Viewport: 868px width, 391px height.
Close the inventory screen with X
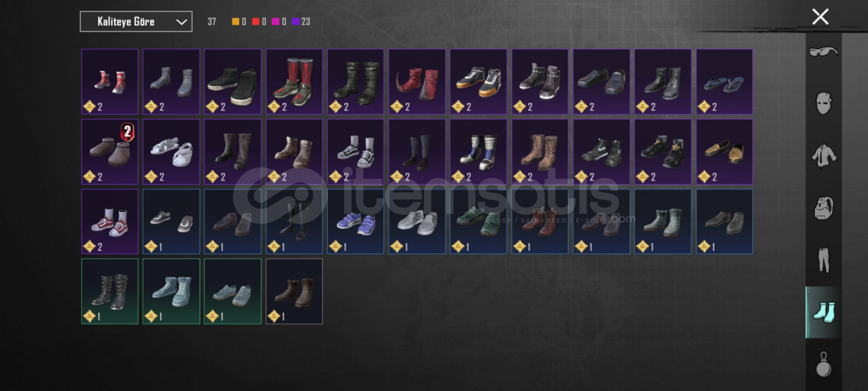point(820,17)
